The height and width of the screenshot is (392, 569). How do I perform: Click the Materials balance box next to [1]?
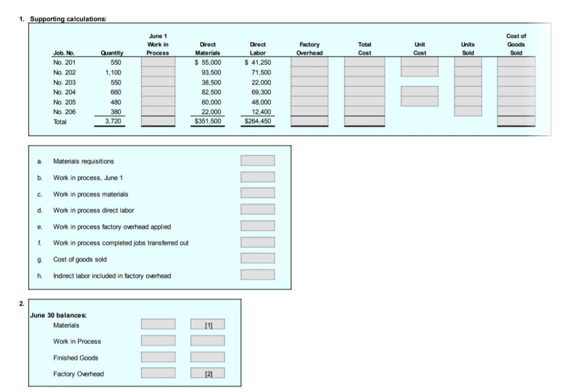pos(158,324)
